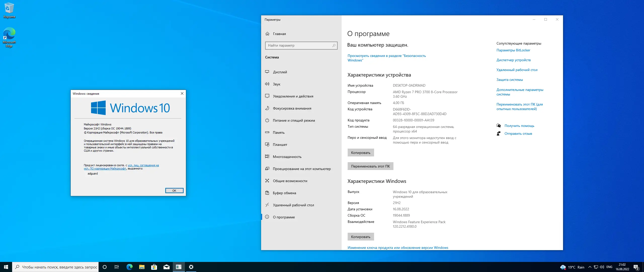
Task: Click the Найти параметр search field
Action: [x=301, y=46]
